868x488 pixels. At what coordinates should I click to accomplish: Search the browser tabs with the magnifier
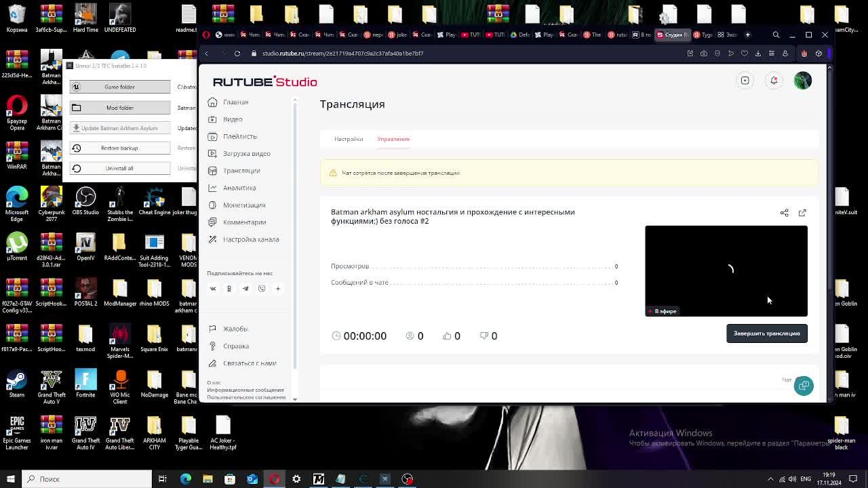pyautogui.click(x=776, y=35)
